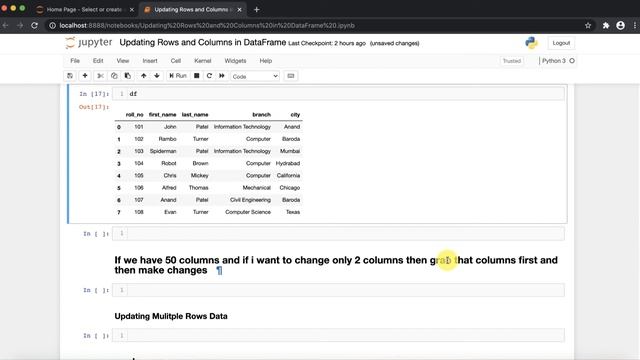This screenshot has height=360, width=640.
Task: Click the Jupyter logo
Action: pyautogui.click(x=89, y=42)
